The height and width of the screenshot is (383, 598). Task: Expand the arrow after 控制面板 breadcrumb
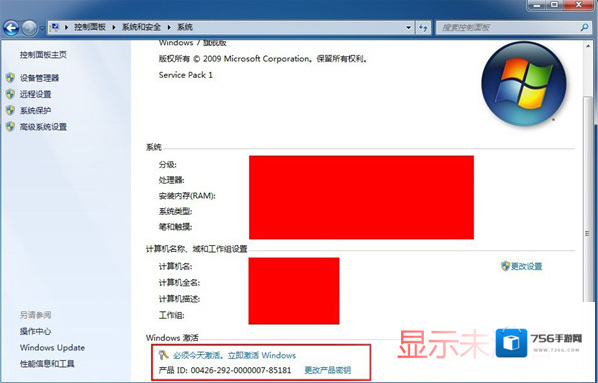click(114, 27)
